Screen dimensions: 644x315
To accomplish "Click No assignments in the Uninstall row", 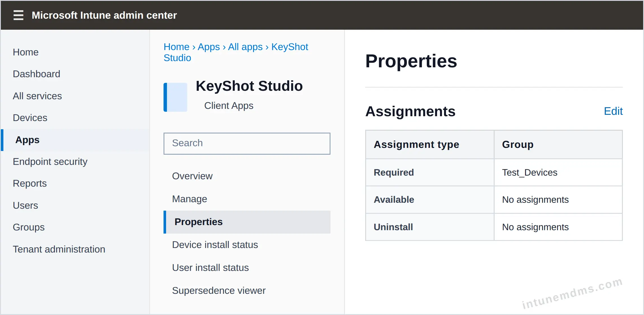I will point(558,227).
